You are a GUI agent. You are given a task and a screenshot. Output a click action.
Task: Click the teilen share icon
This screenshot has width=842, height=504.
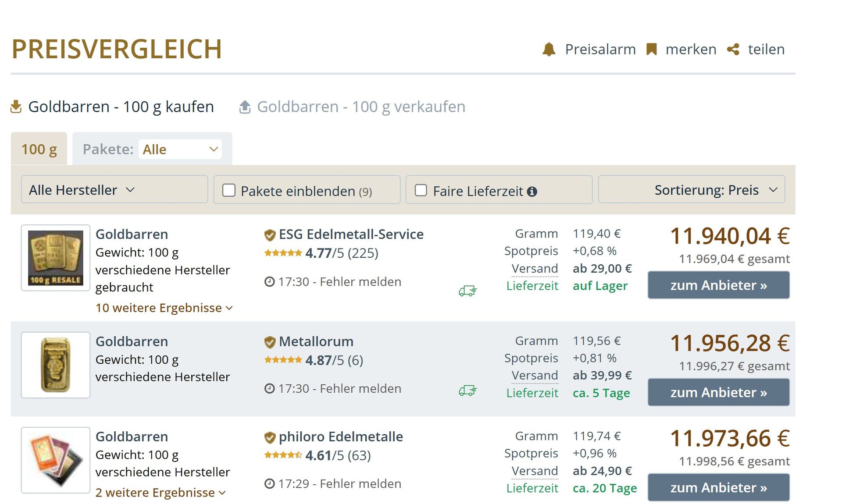pos(733,49)
